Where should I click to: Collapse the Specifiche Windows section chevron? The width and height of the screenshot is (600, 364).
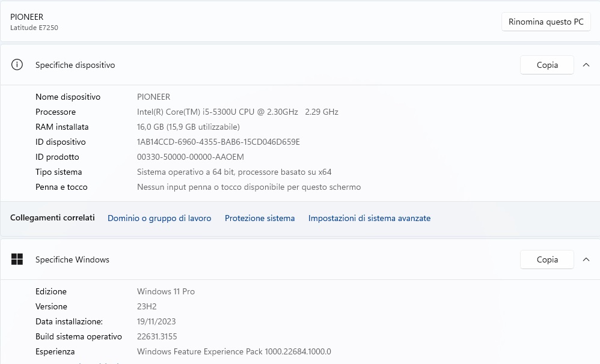click(x=586, y=259)
